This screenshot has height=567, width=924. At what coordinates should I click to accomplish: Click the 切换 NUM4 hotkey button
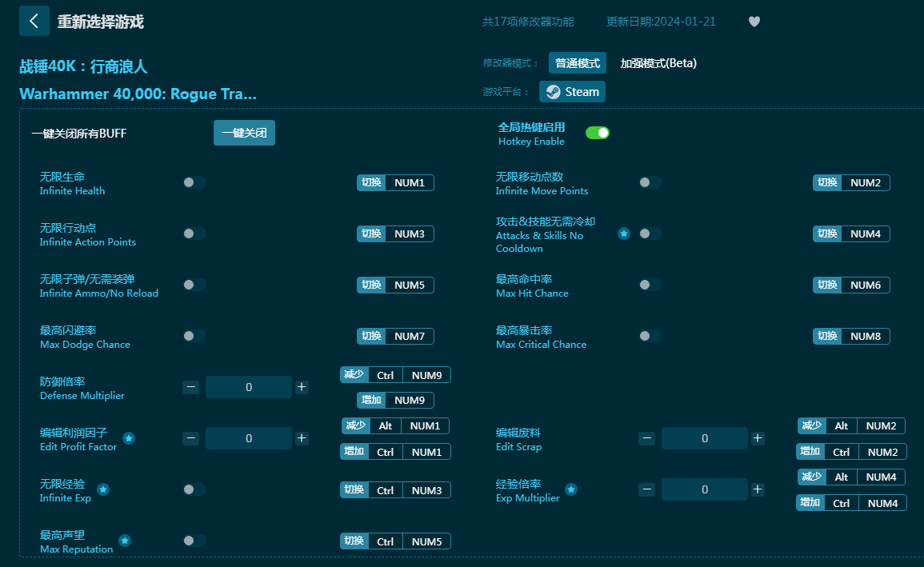(x=851, y=234)
